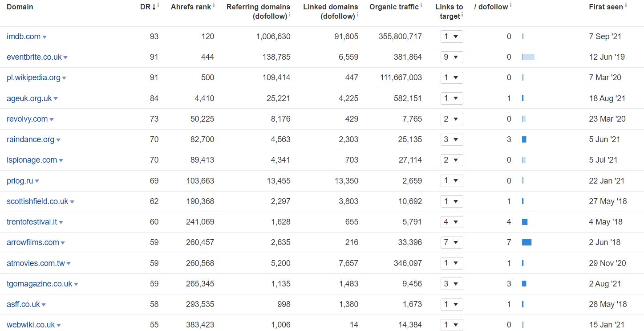
Task: Open Links to target dropdown for imdb.com
Action: tap(452, 37)
